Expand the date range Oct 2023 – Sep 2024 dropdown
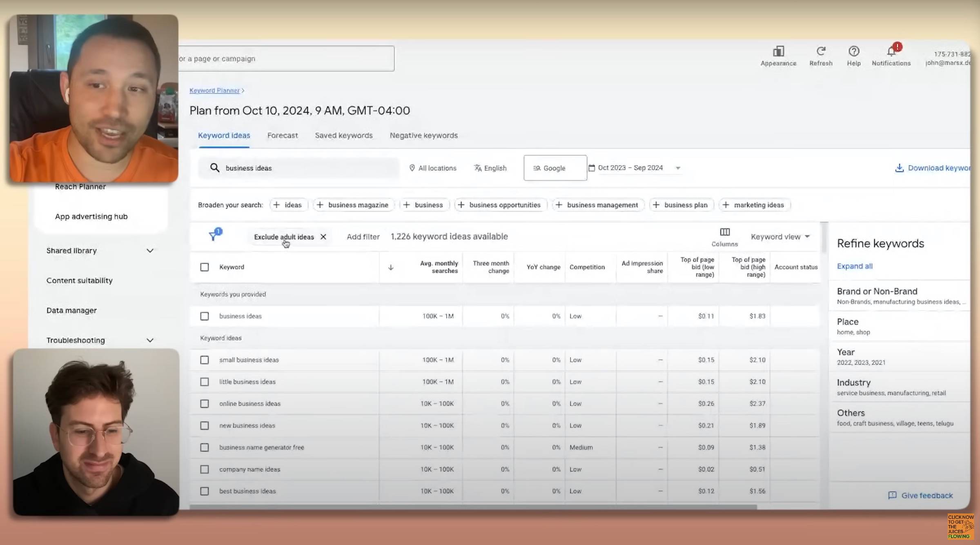980x545 pixels. click(678, 168)
